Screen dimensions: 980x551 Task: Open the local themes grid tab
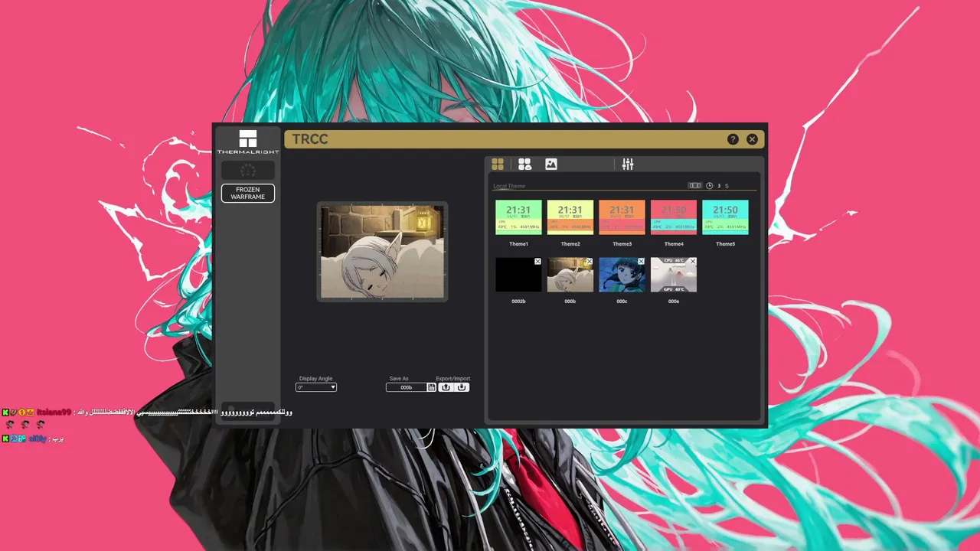click(498, 164)
